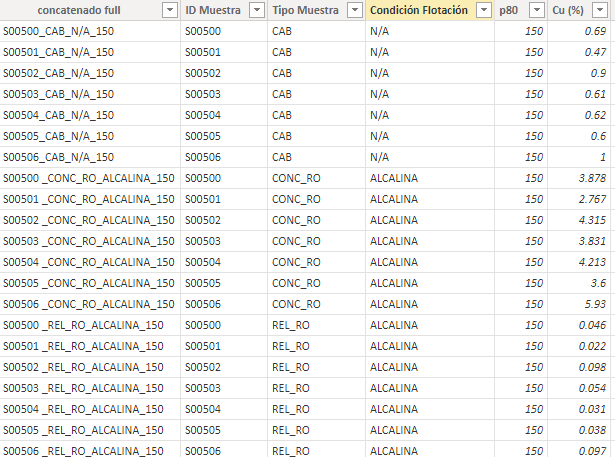Click Cu value 0.69
Screen dimensions: 615x457
click(579, 31)
